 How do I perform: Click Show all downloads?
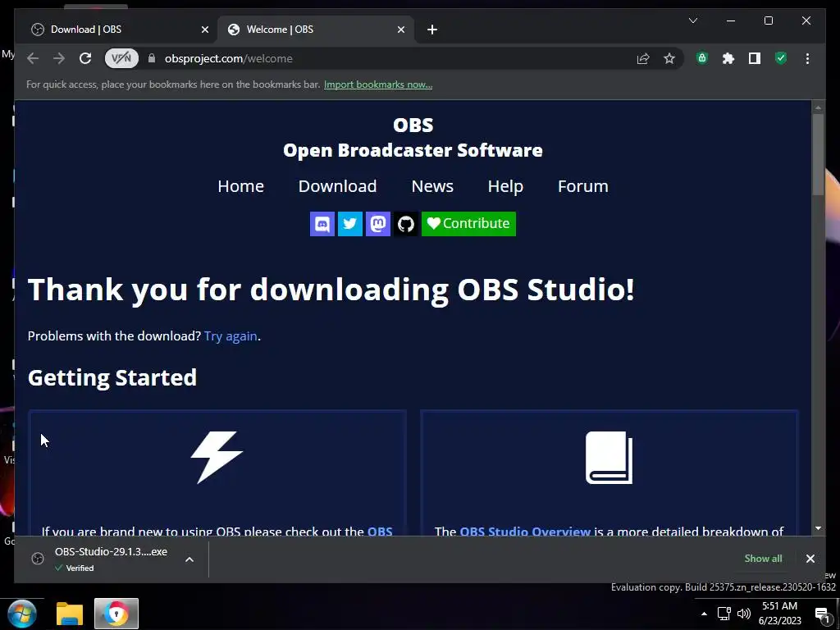(x=763, y=558)
